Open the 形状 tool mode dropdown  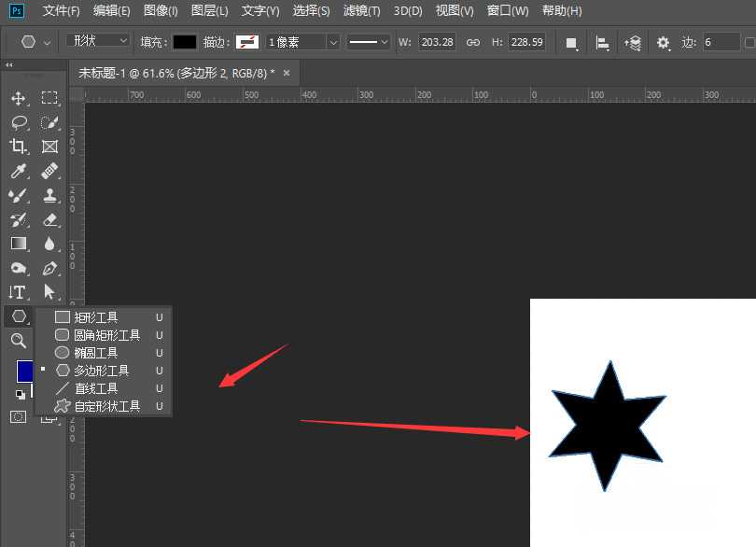point(98,41)
